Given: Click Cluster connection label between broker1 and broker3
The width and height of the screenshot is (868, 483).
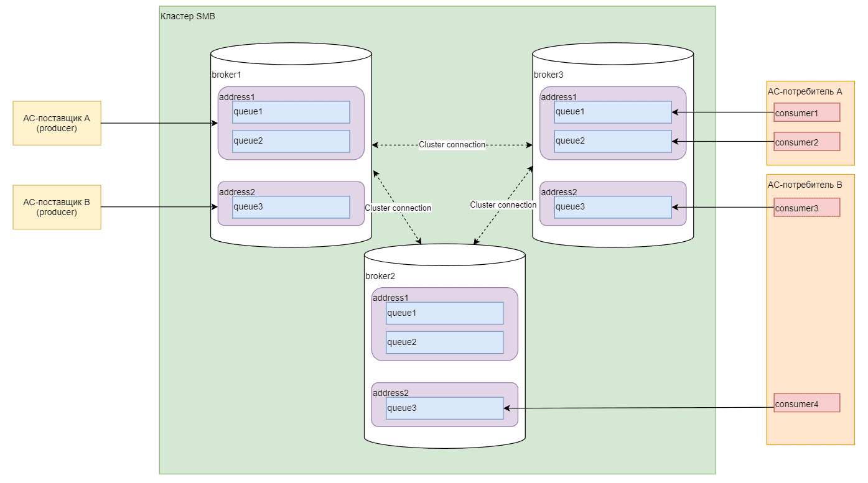Looking at the screenshot, I should pyautogui.click(x=452, y=145).
